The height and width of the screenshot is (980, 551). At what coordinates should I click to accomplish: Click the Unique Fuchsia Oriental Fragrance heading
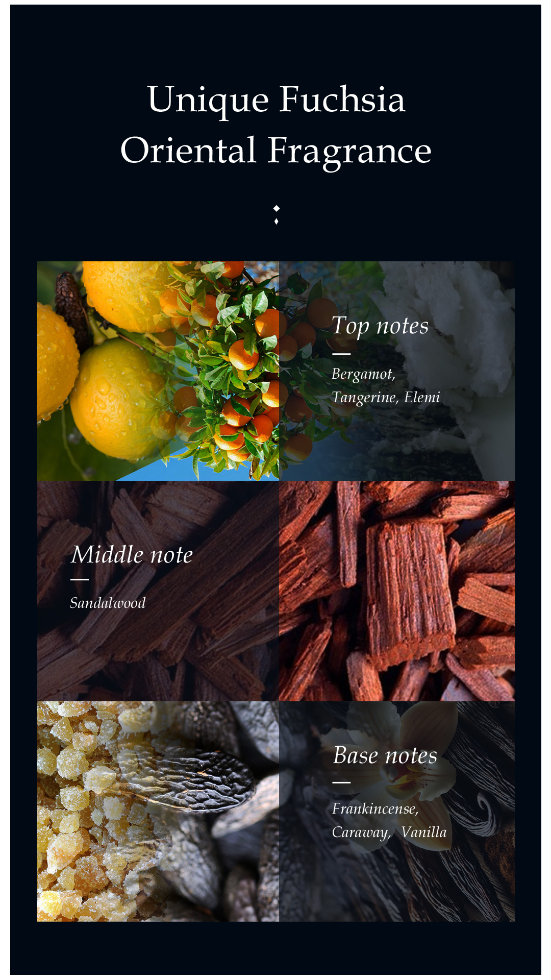[x=276, y=125]
